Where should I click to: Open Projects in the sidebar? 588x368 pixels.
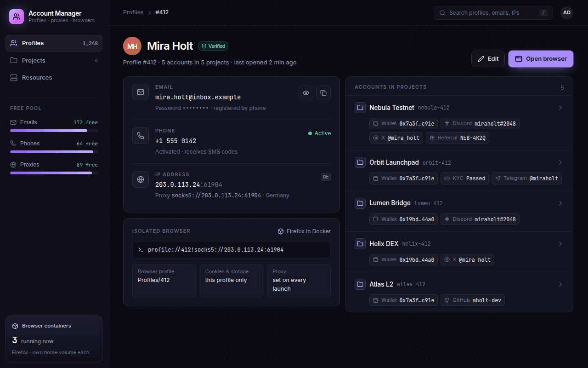click(54, 60)
